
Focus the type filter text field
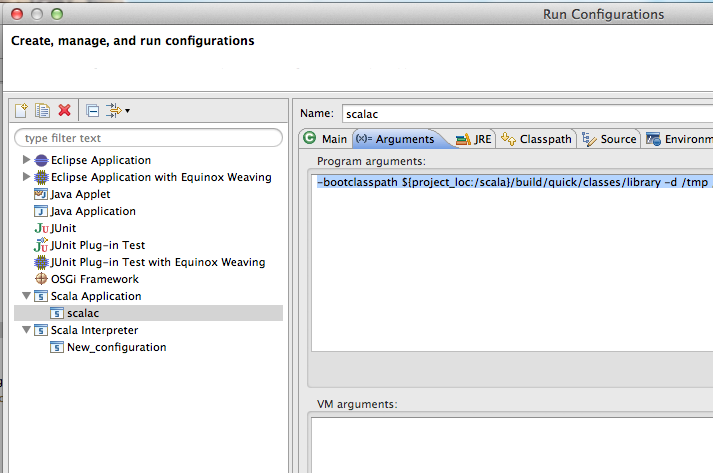coord(149,138)
